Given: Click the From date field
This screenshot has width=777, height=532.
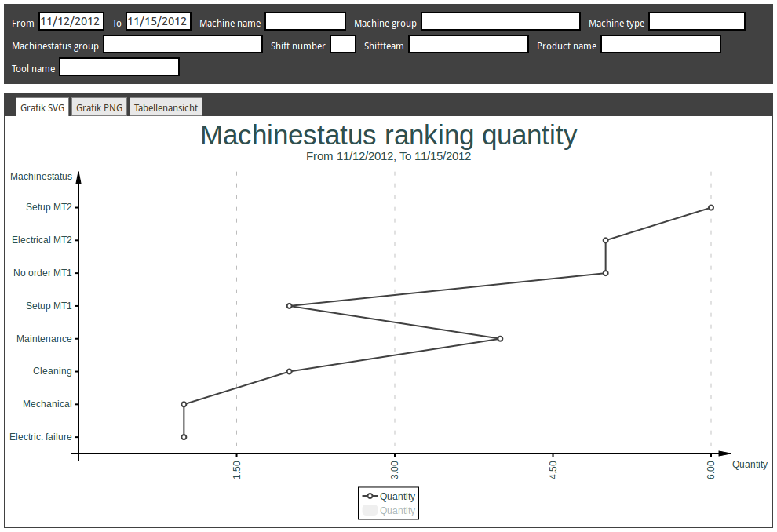Looking at the screenshot, I should pos(71,21).
